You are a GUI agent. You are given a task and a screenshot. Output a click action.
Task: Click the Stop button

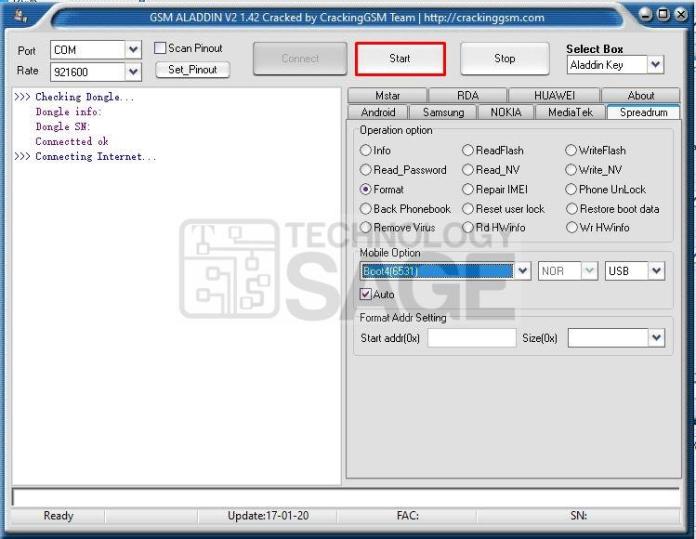coord(505,59)
